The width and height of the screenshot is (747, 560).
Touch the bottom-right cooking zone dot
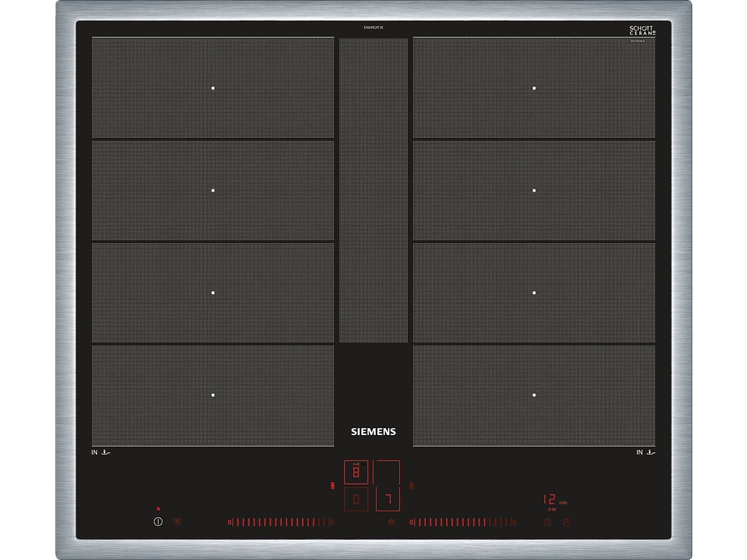pyautogui.click(x=534, y=395)
